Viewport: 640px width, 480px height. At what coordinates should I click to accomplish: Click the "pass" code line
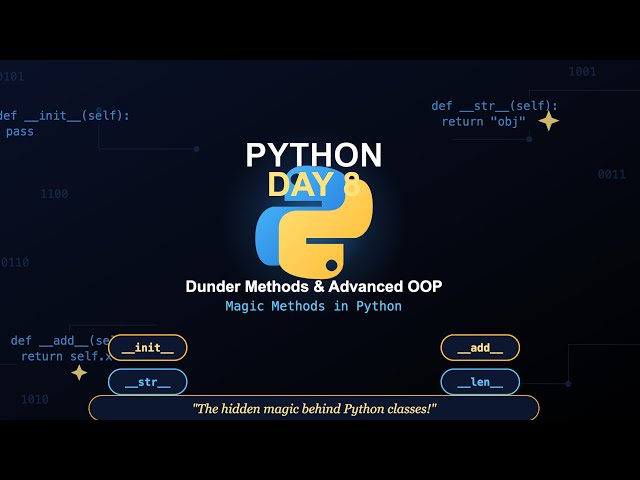tap(20, 131)
